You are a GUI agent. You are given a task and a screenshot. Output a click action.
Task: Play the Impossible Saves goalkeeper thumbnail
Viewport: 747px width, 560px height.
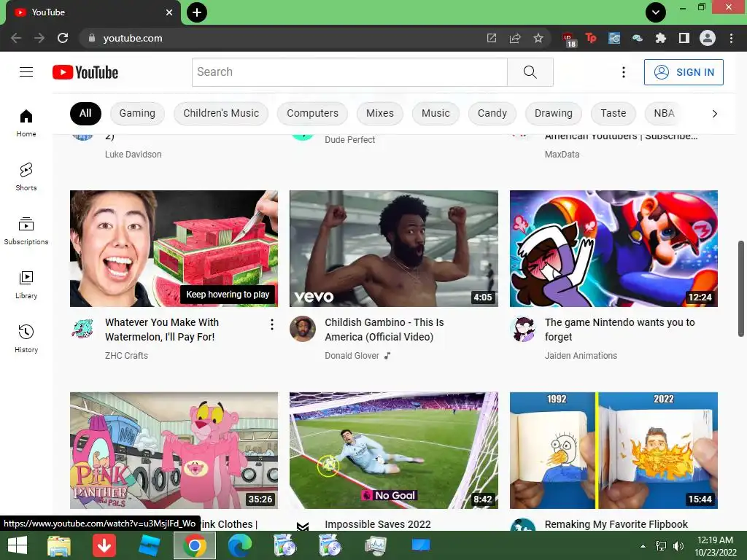click(x=394, y=451)
